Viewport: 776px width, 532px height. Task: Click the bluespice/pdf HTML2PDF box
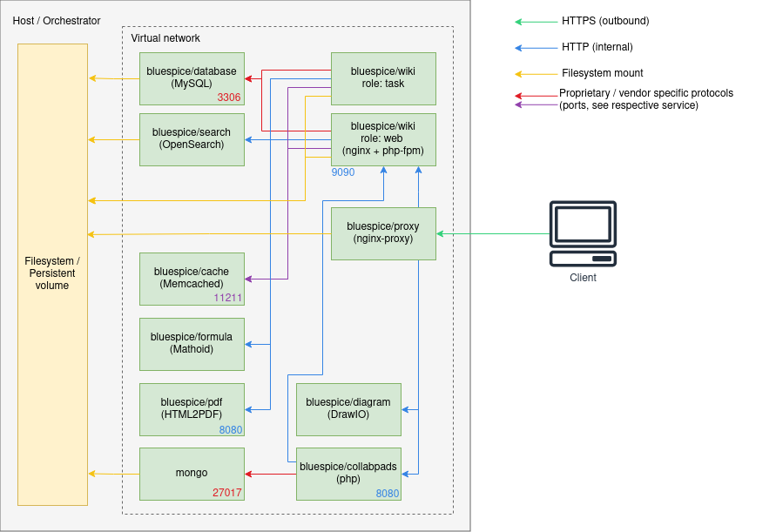192,408
